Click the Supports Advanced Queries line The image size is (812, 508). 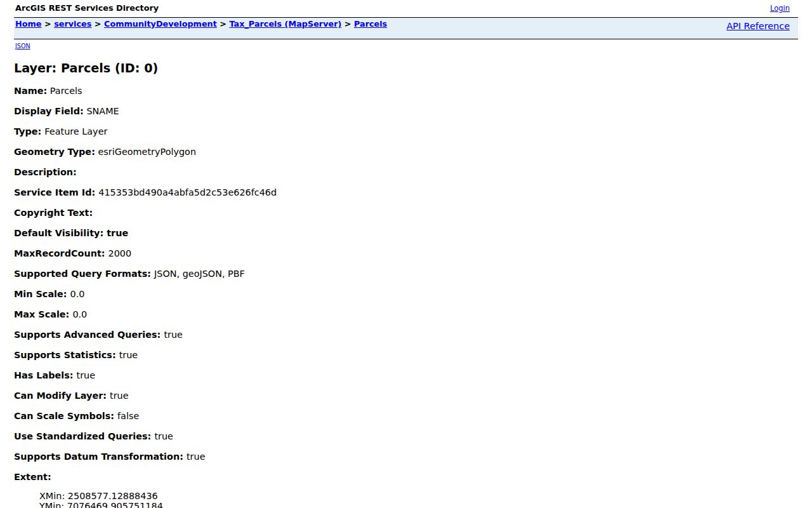[x=98, y=335]
